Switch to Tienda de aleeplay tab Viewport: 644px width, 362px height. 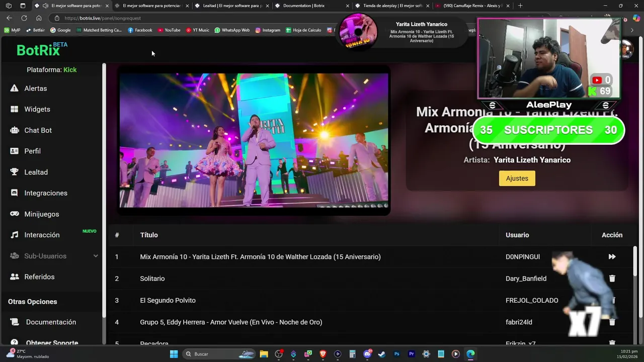tap(392, 6)
